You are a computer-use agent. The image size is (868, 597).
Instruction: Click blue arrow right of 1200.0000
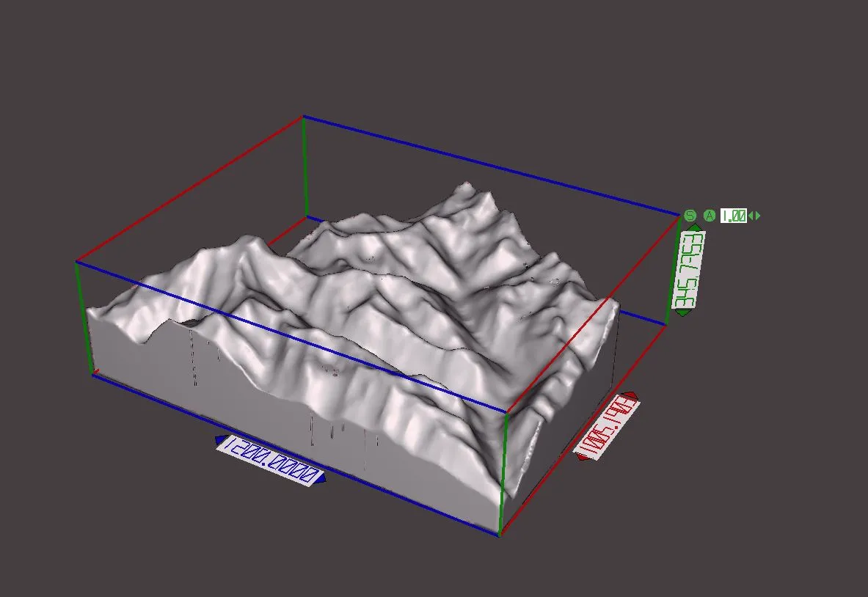(320, 480)
